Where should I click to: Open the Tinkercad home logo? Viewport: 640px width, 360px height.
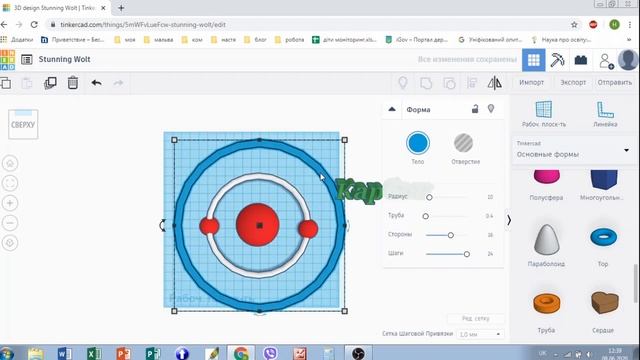pyautogui.click(x=7, y=60)
